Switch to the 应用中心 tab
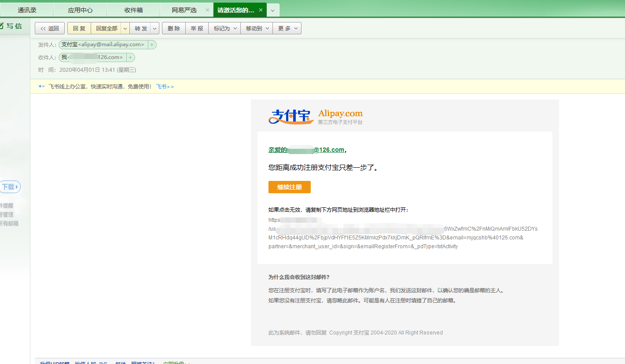This screenshot has width=625, height=364. coord(80,10)
